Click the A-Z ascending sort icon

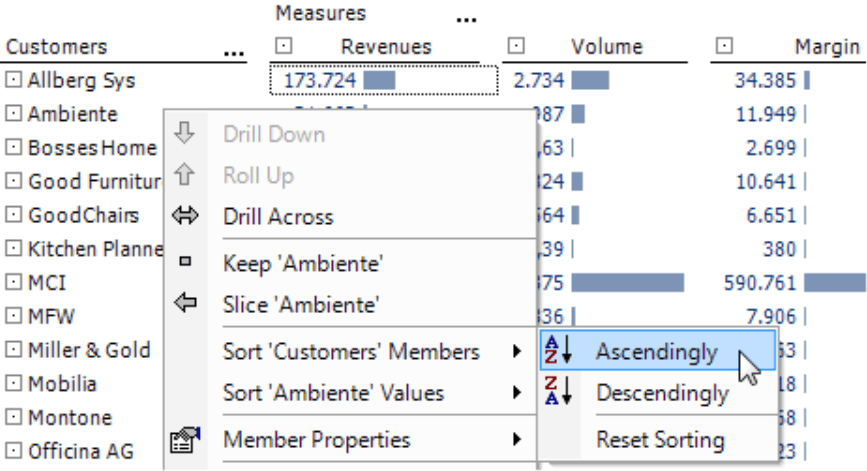(558, 350)
